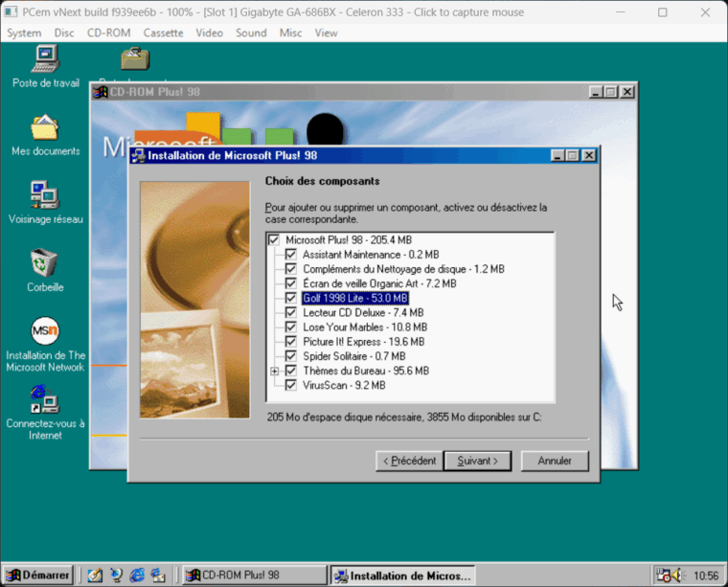Uncheck Lecteur CD Deluxe checkbox
The image size is (728, 587).
pos(290,312)
